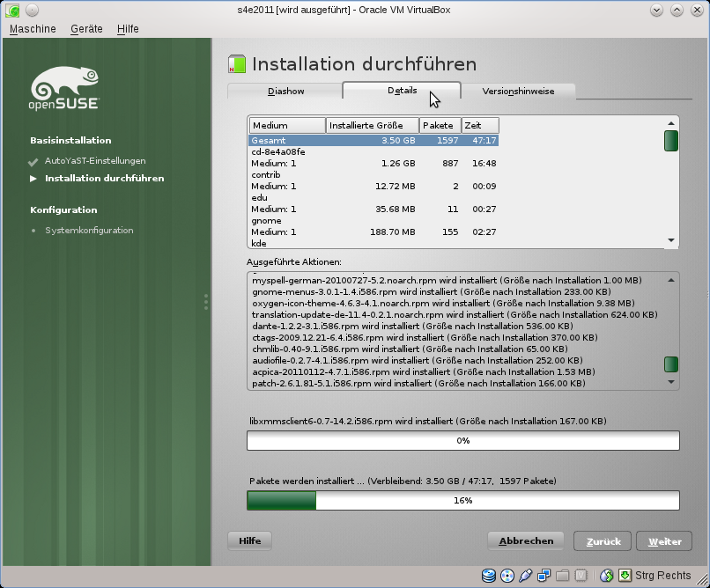Select the Medium 1 row with 35.68 MB

click(373, 209)
